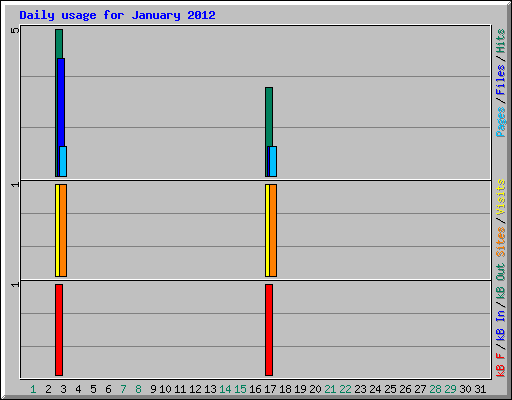Click day 5 on the date axis
This screenshot has width=512, height=400.
click(x=93, y=389)
